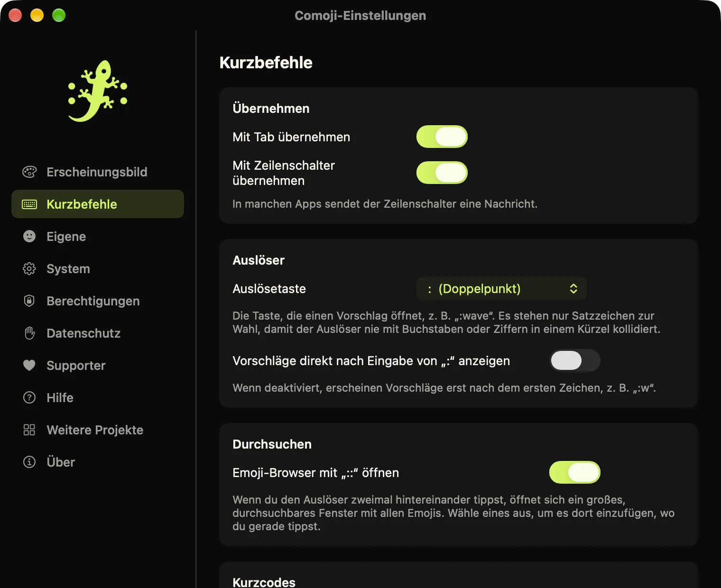Show the Datenschutz settings
Screen dimensions: 721x588
[x=98, y=333]
